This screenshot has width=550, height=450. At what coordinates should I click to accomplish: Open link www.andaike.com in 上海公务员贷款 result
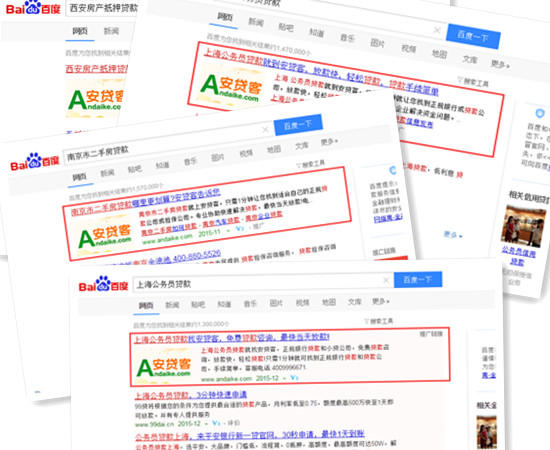226,379
